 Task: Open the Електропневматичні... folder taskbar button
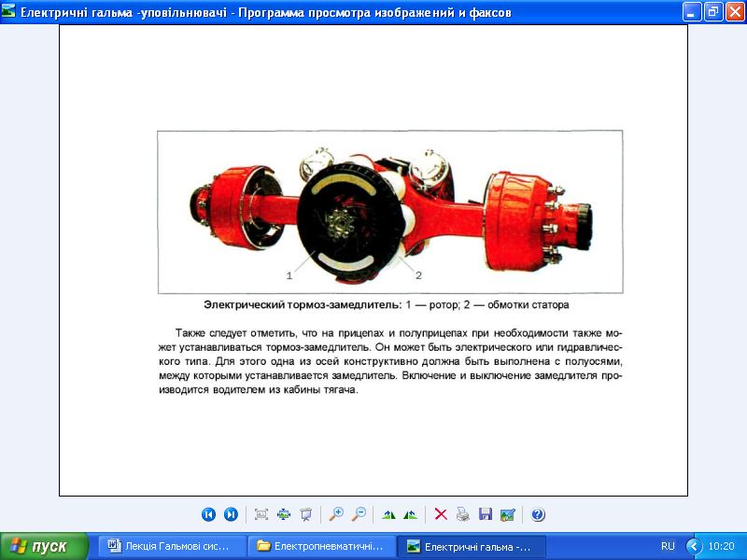pyautogui.click(x=322, y=547)
